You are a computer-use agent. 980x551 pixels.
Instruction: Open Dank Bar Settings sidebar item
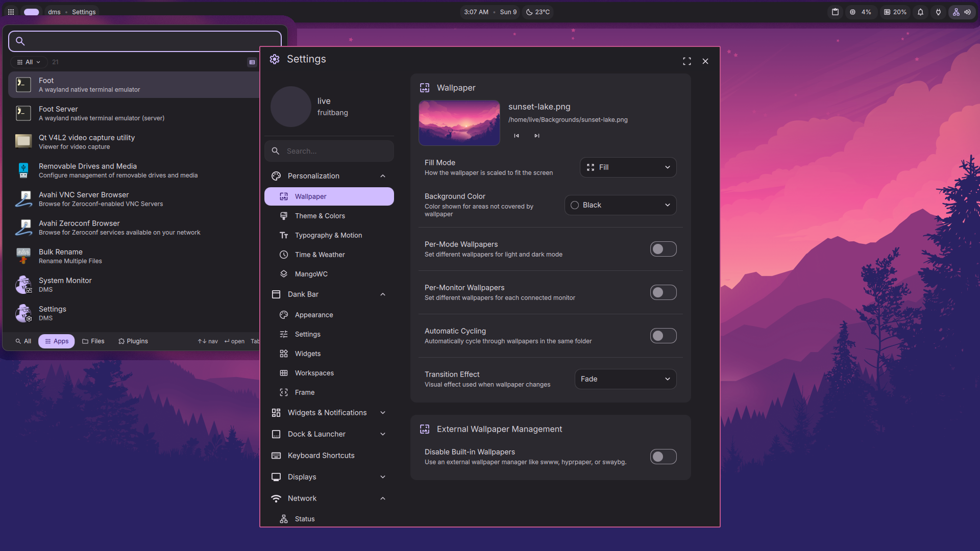[x=329, y=334]
